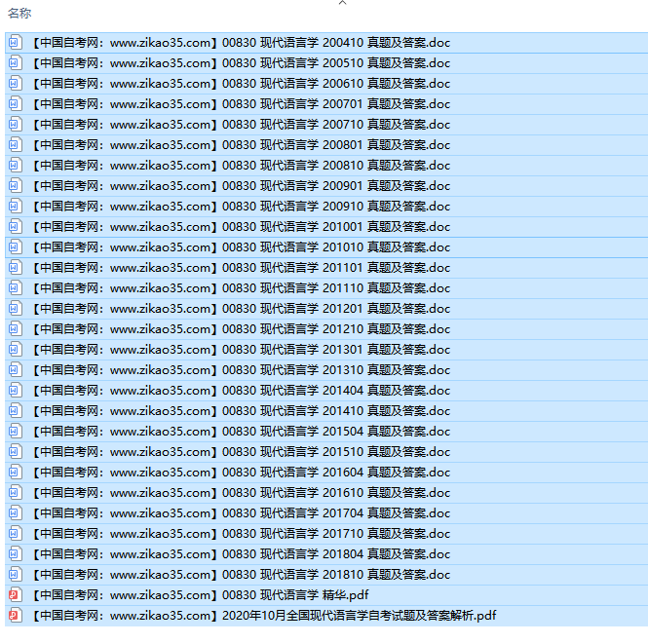Select file name 现代语言学 201310 真题及答案.doc
This screenshot has height=644, width=648.
(355, 370)
